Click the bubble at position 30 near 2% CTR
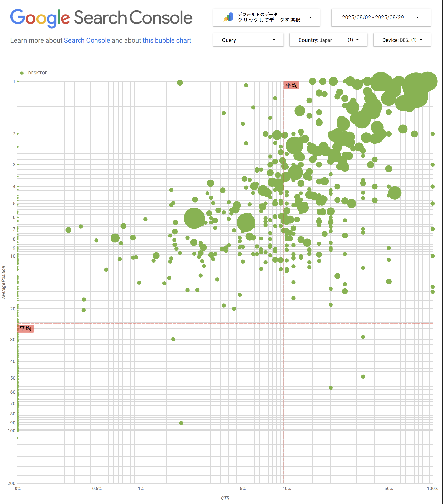 tap(173, 339)
